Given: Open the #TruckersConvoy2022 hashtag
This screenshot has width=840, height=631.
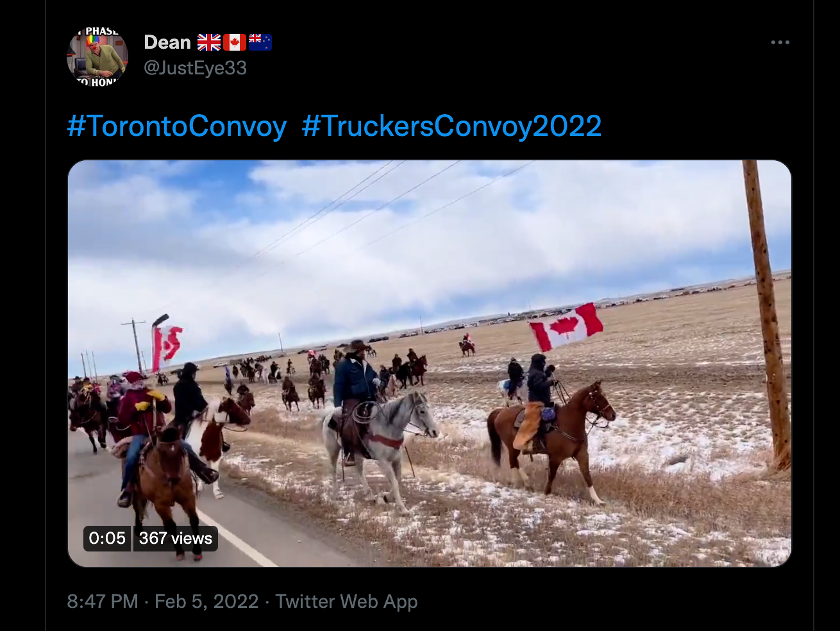Looking at the screenshot, I should coord(451,126).
